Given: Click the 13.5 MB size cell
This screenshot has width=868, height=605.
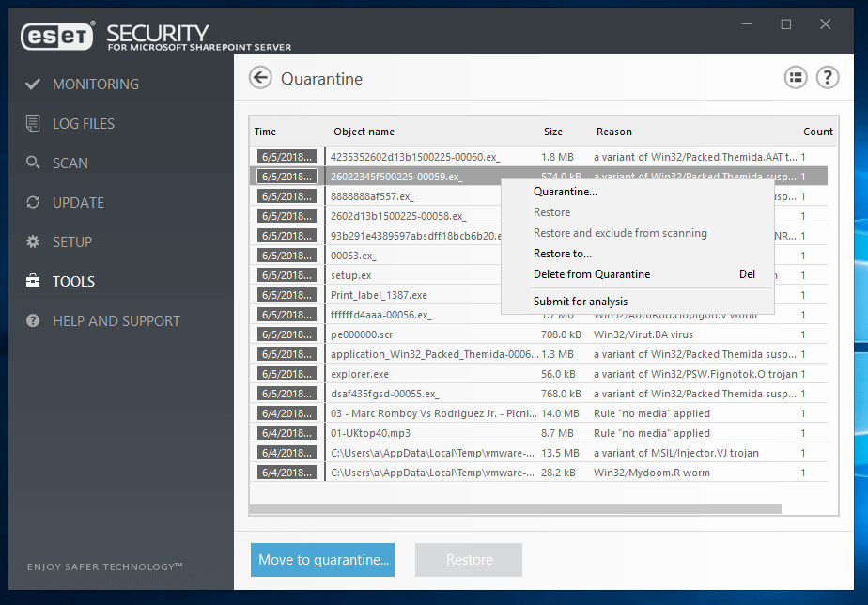Looking at the screenshot, I should pos(560,453).
